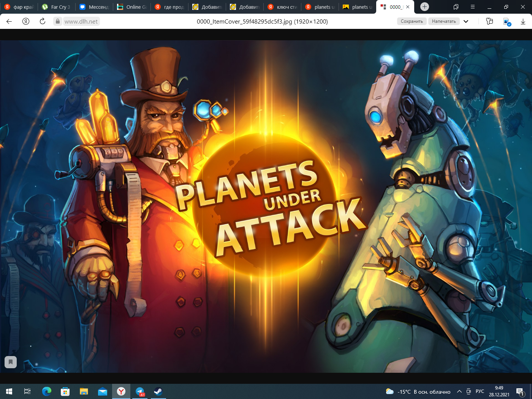532x399 pixels.
Task: Switch to the 'Мессенд' messenger tab
Action: pyautogui.click(x=94, y=7)
